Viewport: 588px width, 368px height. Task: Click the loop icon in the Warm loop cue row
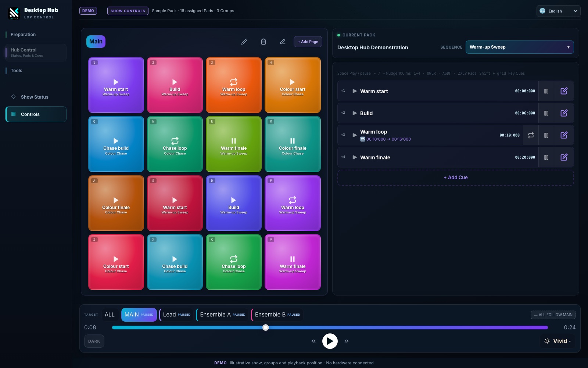pyautogui.click(x=531, y=135)
